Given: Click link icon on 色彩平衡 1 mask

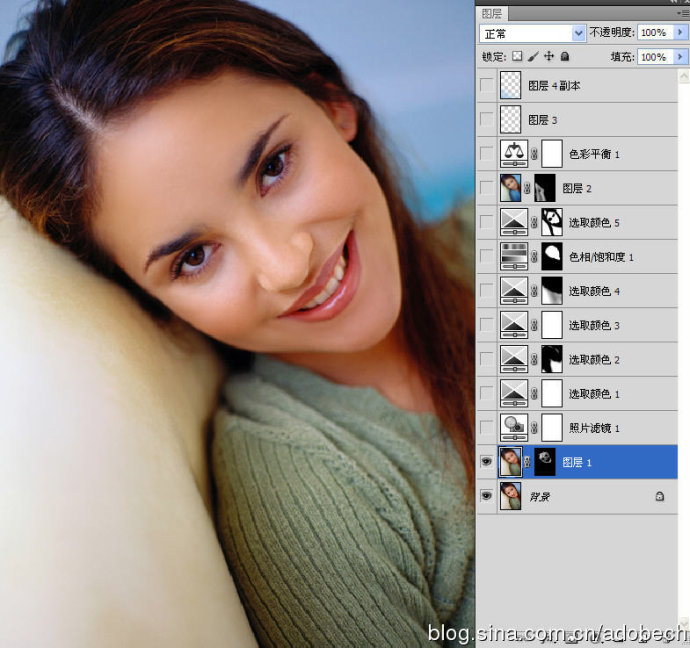Looking at the screenshot, I should tap(534, 154).
